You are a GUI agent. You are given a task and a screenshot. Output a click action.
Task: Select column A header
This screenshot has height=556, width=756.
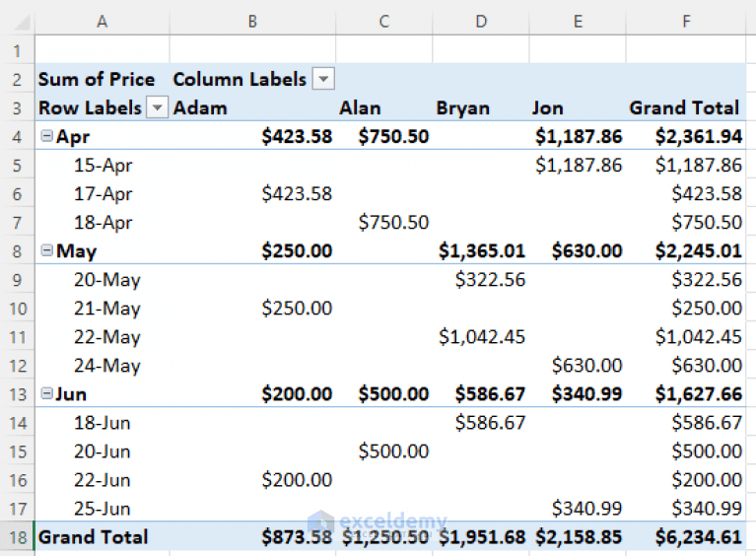pyautogui.click(x=102, y=22)
